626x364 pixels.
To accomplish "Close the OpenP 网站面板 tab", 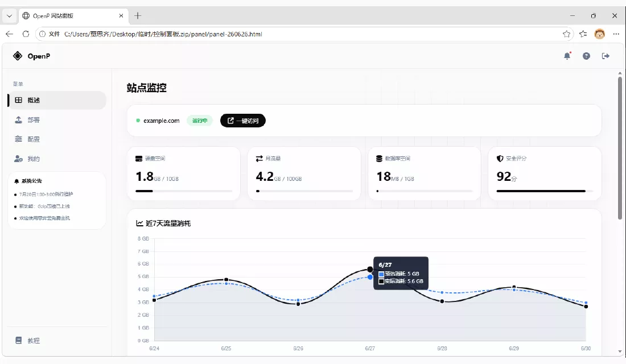I will 121,15.
